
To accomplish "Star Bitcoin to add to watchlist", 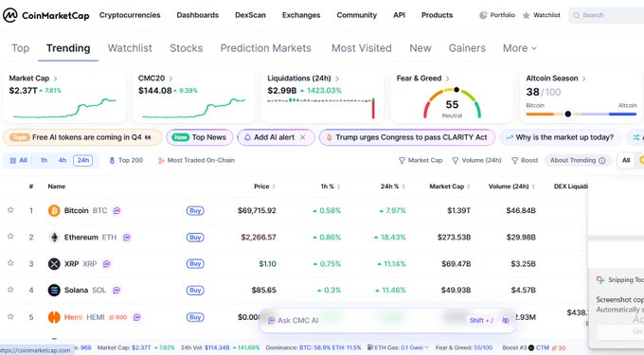I will click(10, 210).
